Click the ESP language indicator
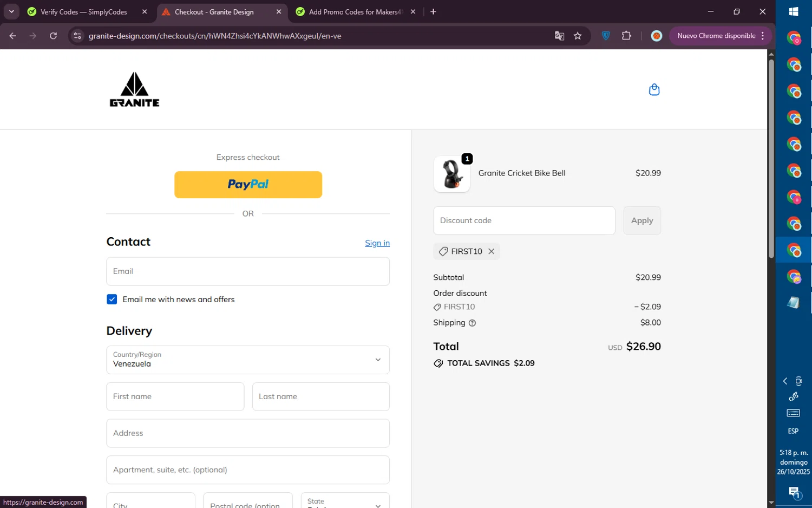Image resolution: width=812 pixels, height=508 pixels. click(x=794, y=431)
